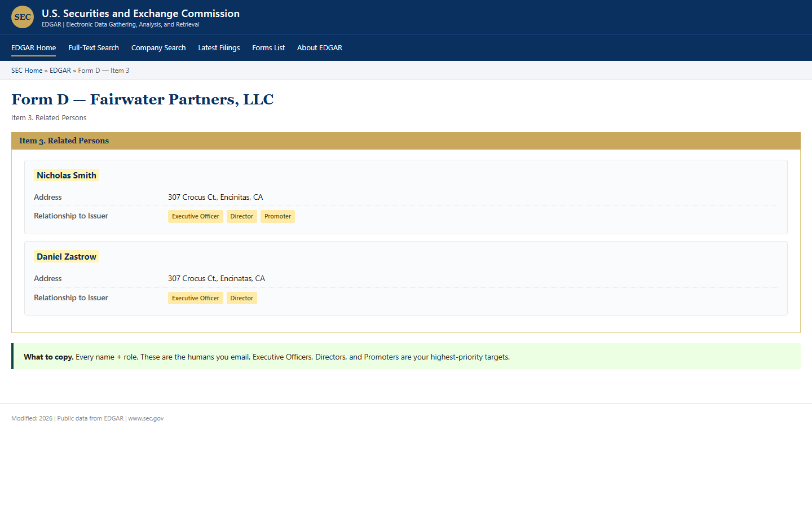Open the EDGAR Home tab

click(x=34, y=48)
